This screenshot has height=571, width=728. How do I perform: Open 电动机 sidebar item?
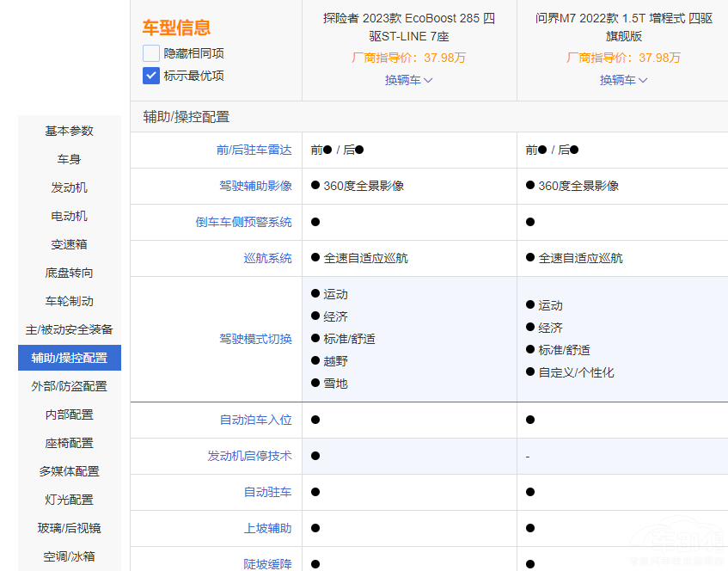tap(70, 216)
